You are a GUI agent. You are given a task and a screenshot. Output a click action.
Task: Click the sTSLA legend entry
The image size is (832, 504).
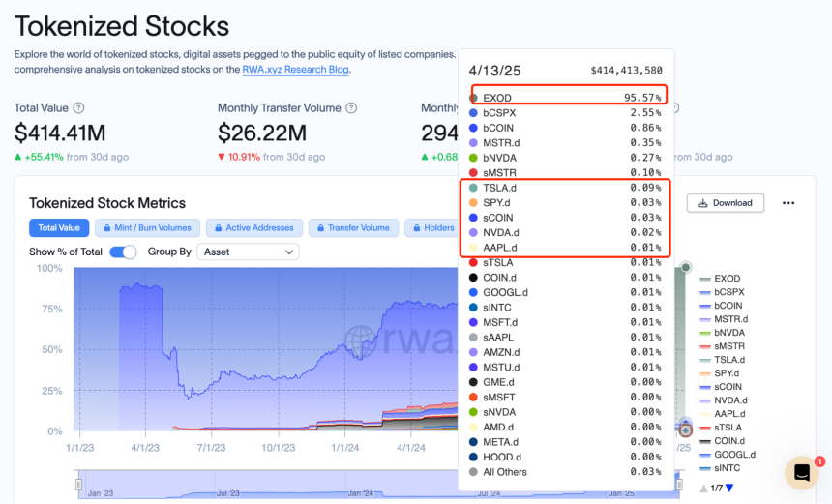click(x=721, y=428)
